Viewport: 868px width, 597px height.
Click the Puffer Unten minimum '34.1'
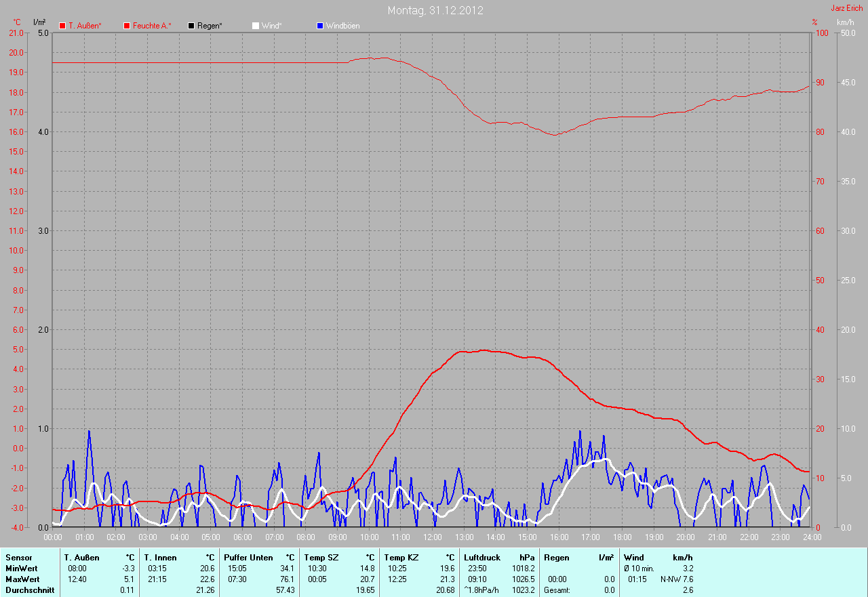click(287, 569)
